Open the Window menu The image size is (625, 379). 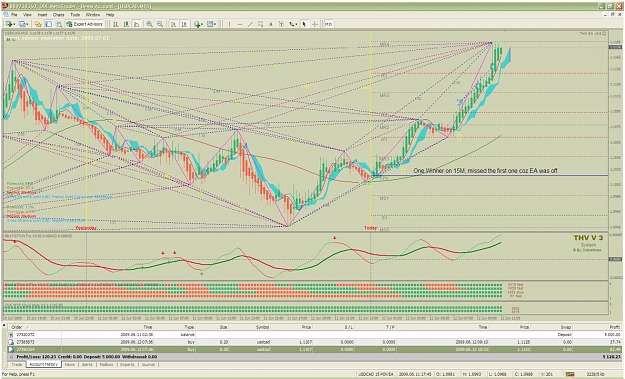coord(93,15)
